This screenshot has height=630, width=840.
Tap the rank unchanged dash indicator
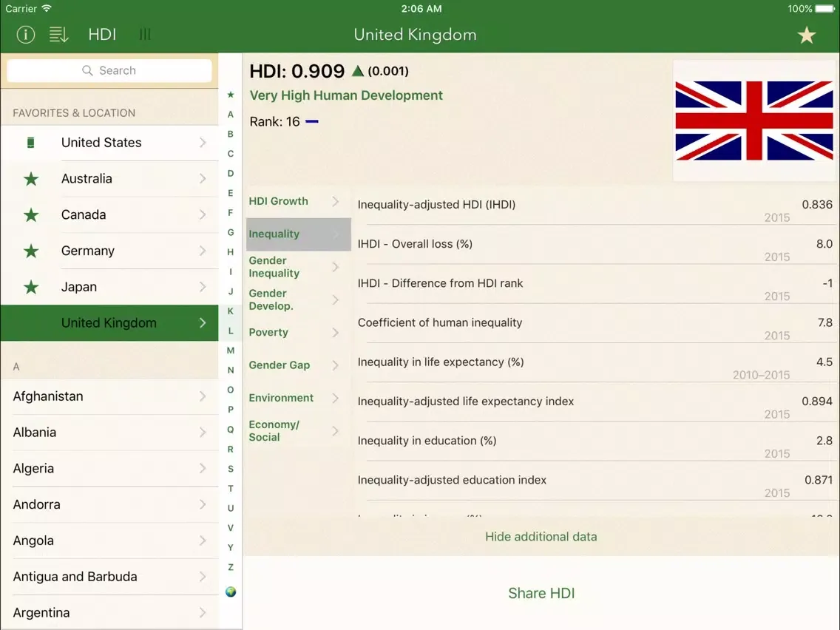point(312,121)
